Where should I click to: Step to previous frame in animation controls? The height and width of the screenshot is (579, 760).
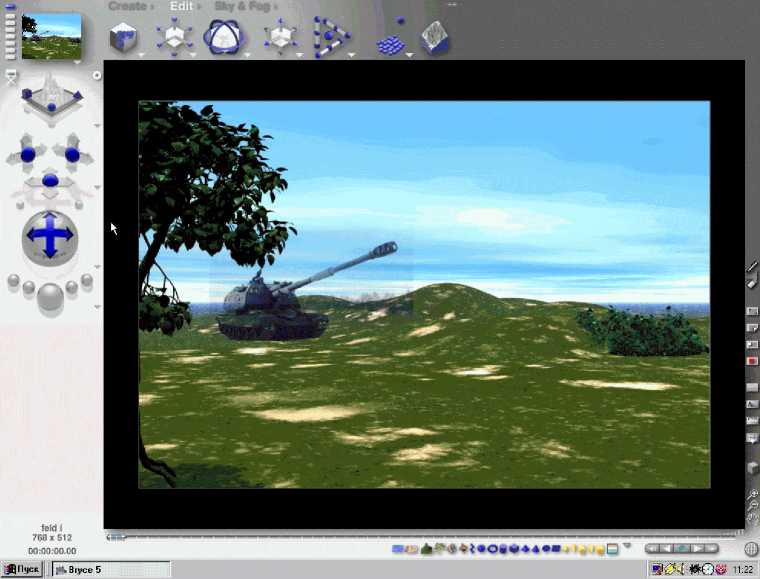(x=667, y=548)
